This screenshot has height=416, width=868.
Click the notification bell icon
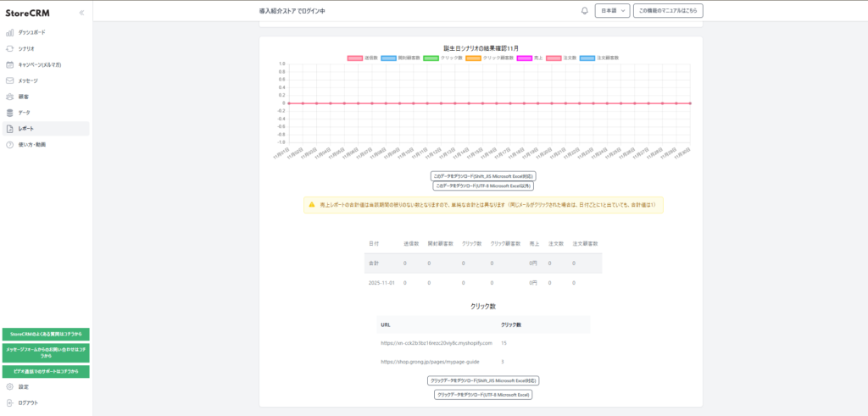(584, 11)
